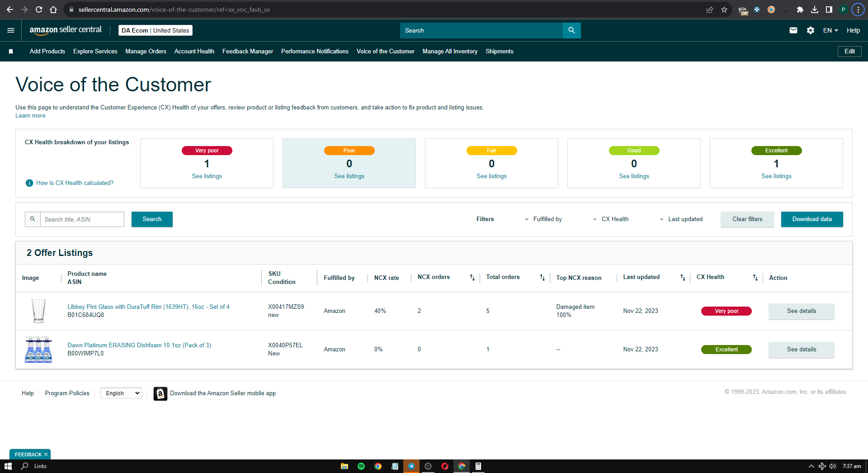Viewport: 868px width, 473px height.
Task: Expand the Last updated filter dropdown
Action: [x=681, y=219]
